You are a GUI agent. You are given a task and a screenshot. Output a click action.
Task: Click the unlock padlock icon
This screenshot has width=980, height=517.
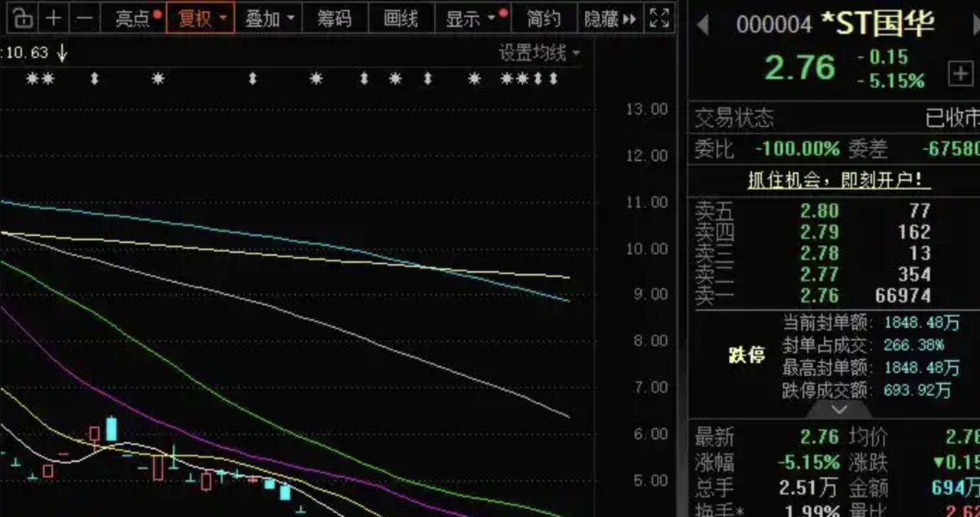pos(24,18)
